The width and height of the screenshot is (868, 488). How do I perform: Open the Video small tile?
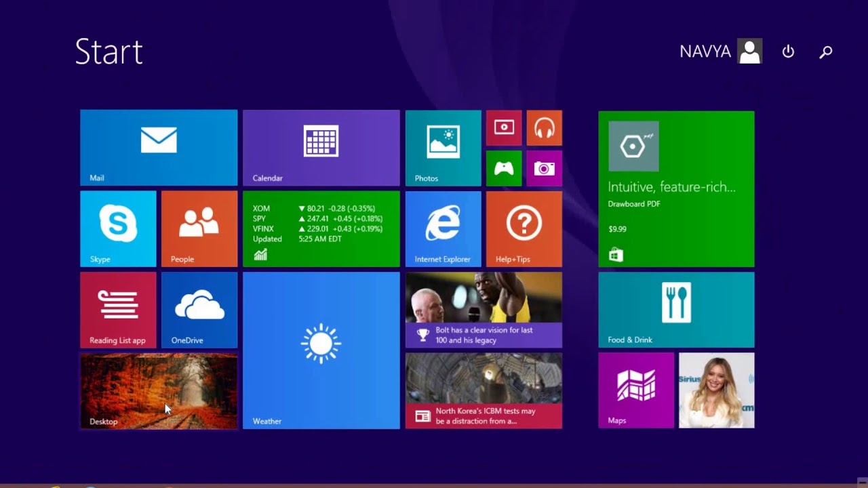[504, 127]
